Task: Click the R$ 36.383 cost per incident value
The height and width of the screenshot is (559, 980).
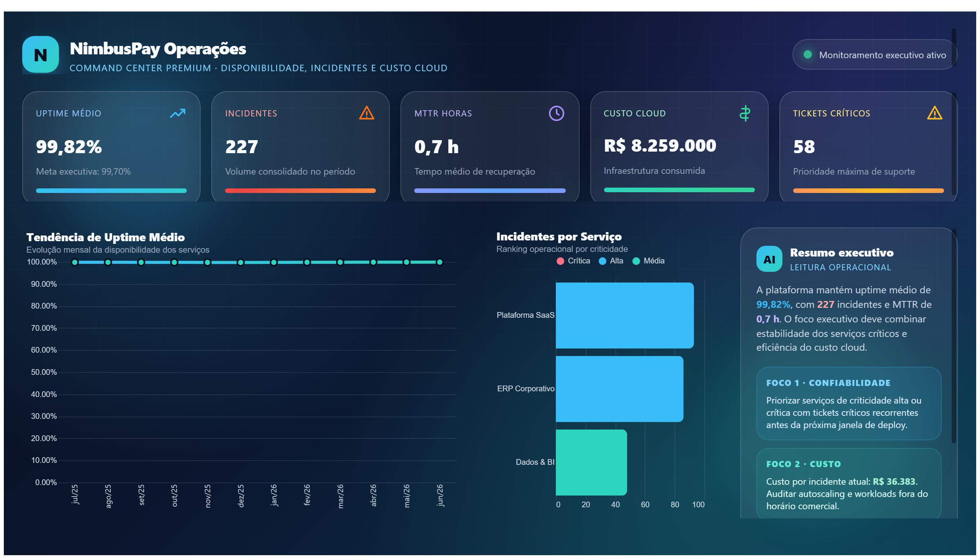Action: pyautogui.click(x=893, y=481)
